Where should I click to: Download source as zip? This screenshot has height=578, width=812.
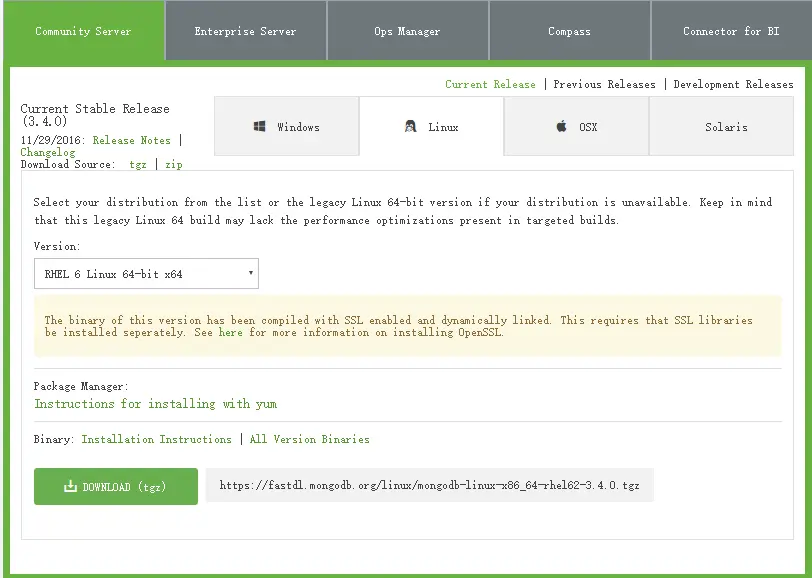click(x=173, y=165)
